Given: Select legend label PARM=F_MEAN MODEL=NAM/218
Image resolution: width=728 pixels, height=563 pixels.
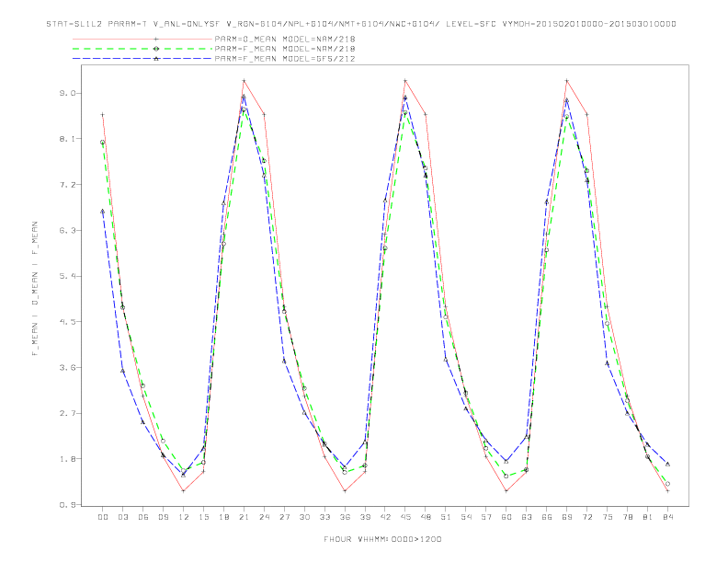Looking at the screenshot, I should (x=285, y=49).
